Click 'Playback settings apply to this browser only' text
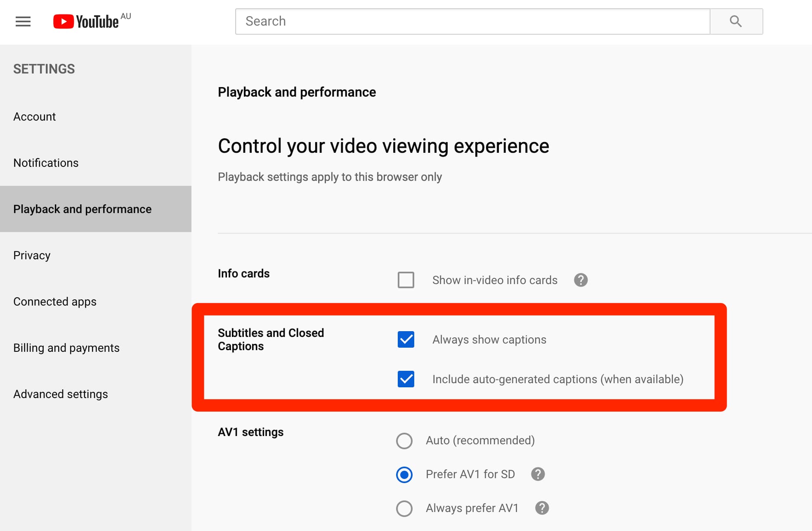This screenshot has width=812, height=531. (x=330, y=177)
